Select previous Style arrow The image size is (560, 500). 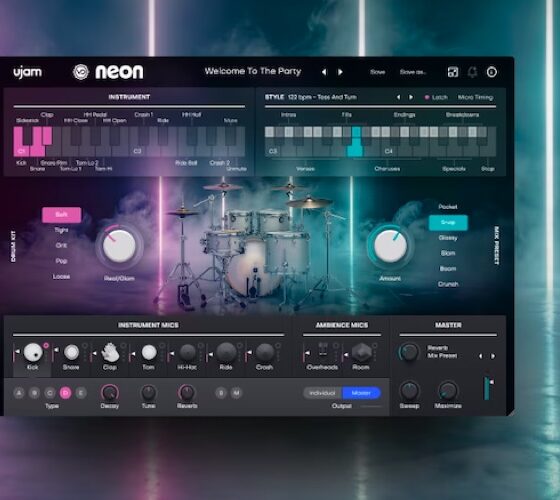click(398, 97)
